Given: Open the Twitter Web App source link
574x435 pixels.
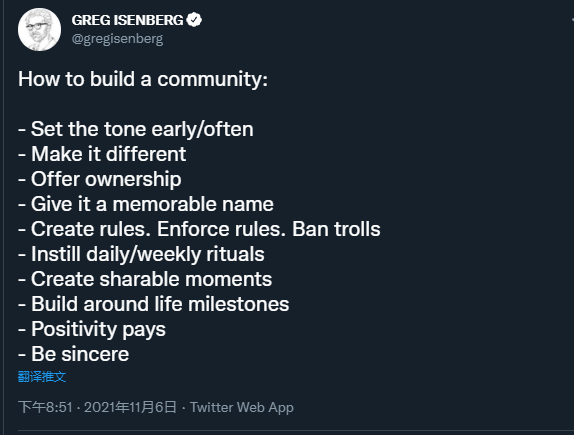Looking at the screenshot, I should click(242, 407).
